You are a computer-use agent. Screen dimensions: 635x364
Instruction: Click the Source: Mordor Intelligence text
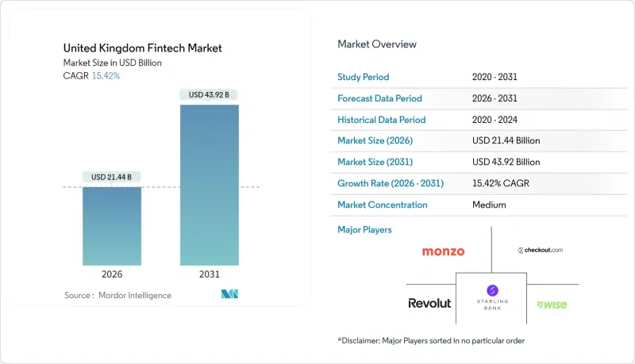coord(117,295)
